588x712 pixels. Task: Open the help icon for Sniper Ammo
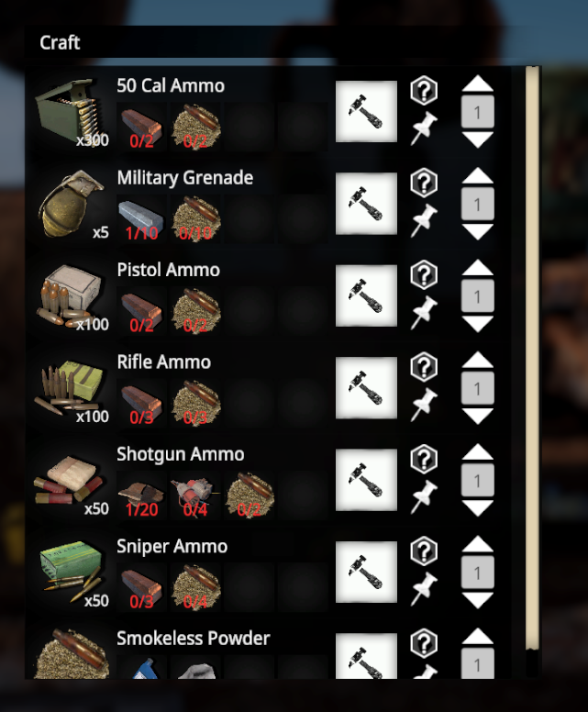(x=424, y=551)
